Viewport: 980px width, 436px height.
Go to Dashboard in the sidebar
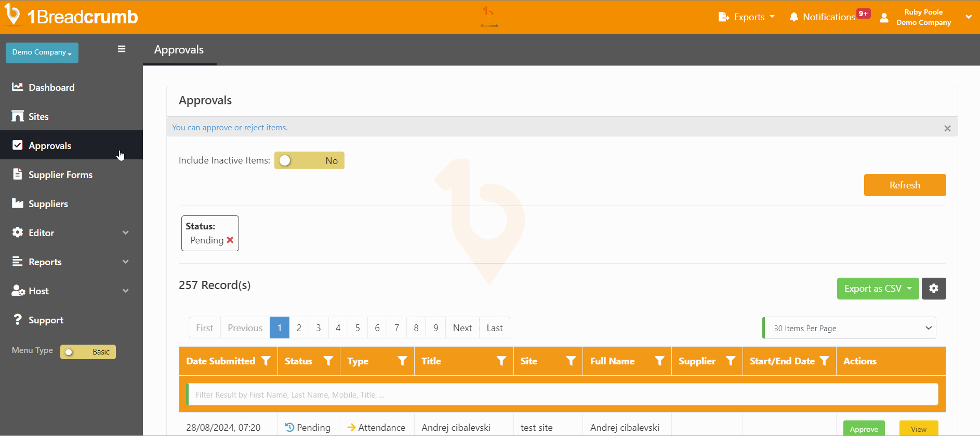coord(51,88)
